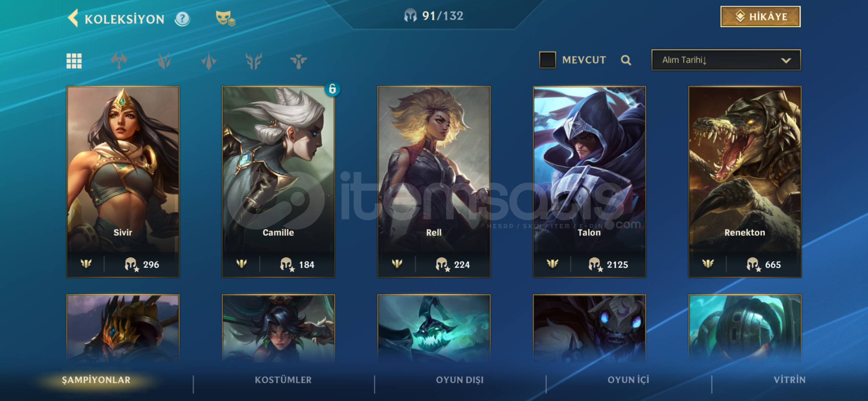868x401 pixels.
Task: Go back using the Koleksiyon arrow
Action: 73,18
